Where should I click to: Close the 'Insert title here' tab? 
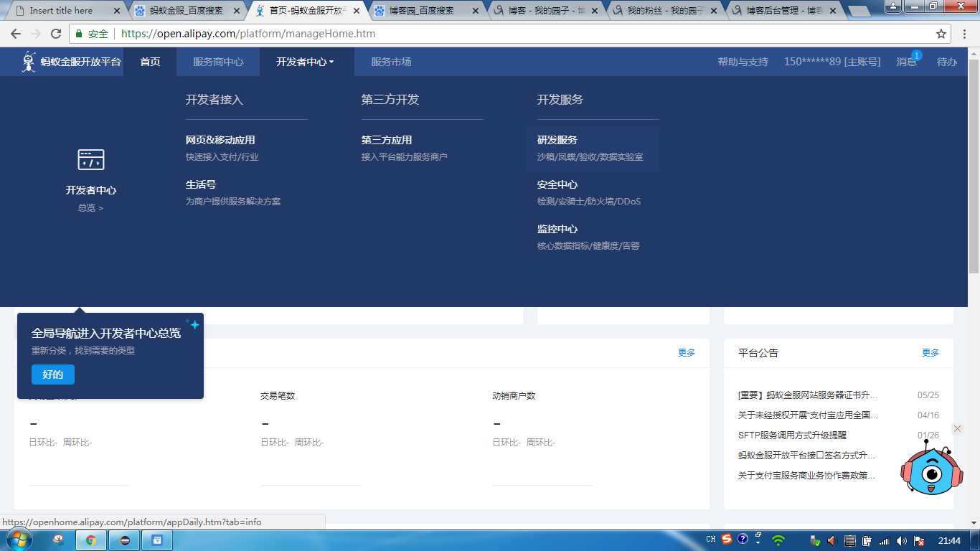[117, 11]
